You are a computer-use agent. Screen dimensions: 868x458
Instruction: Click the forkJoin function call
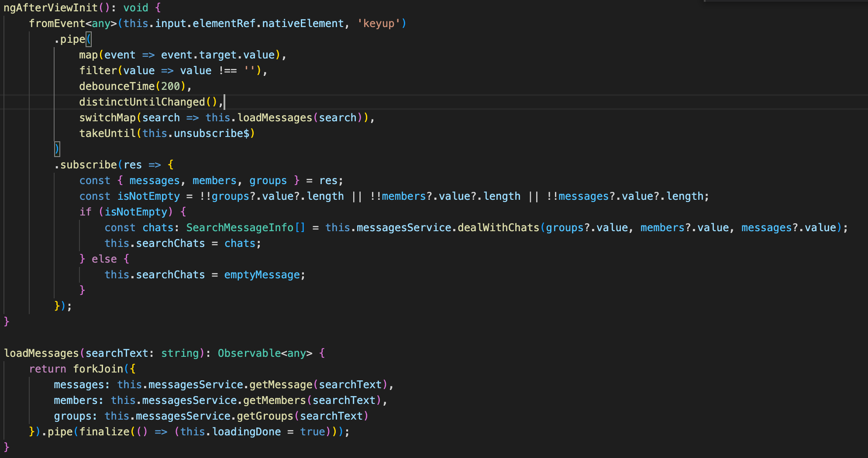click(98, 369)
